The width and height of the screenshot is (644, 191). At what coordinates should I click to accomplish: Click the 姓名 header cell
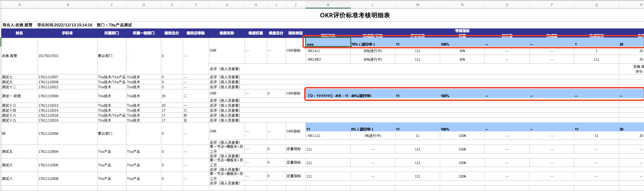19,33
